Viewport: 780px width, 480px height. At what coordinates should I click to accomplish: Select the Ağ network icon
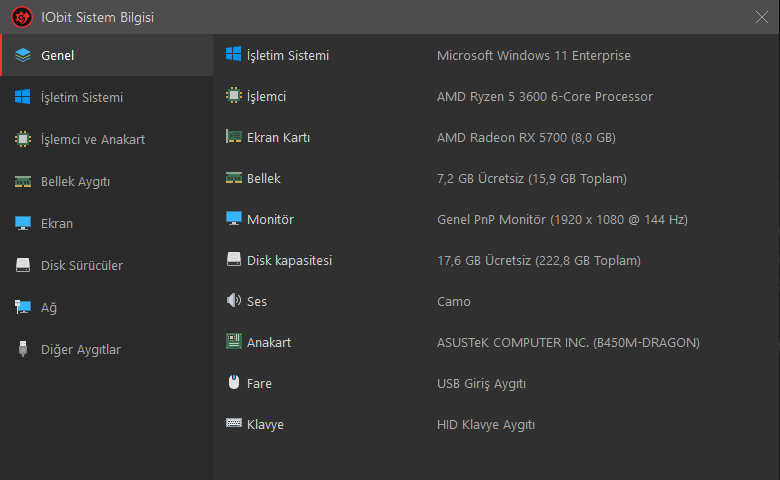point(23,307)
